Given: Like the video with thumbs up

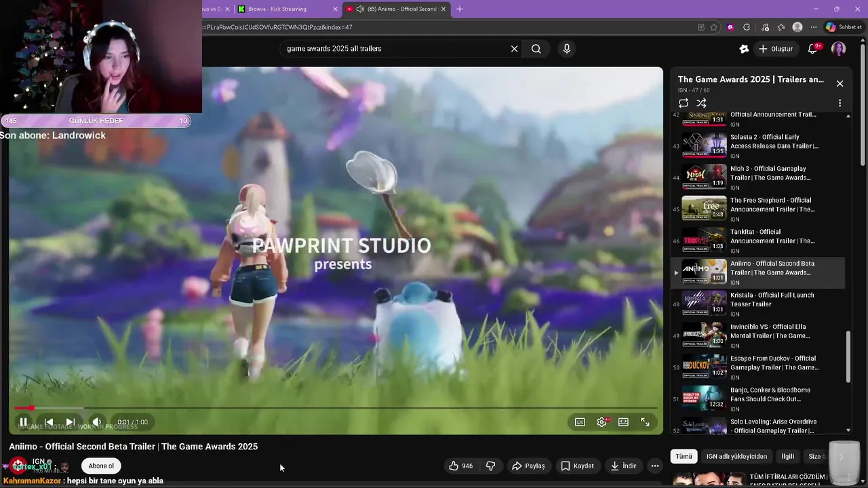Looking at the screenshot, I should (x=461, y=466).
